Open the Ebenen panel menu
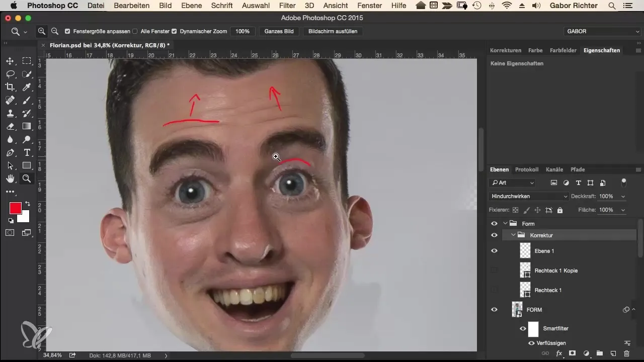This screenshot has width=644, height=362. (638, 169)
